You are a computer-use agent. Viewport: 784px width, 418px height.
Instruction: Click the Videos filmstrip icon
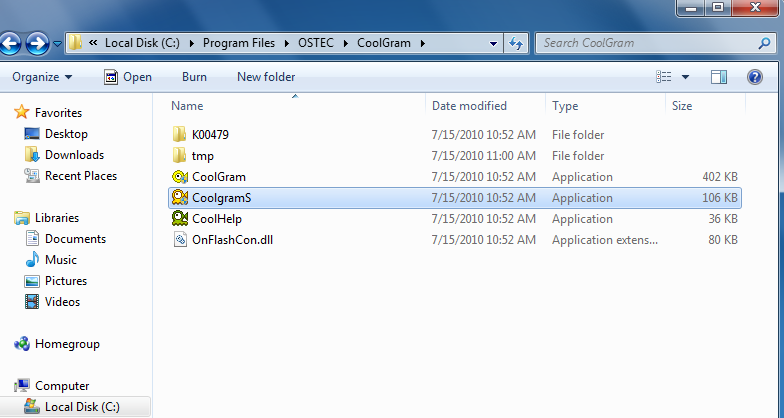pyautogui.click(x=32, y=302)
